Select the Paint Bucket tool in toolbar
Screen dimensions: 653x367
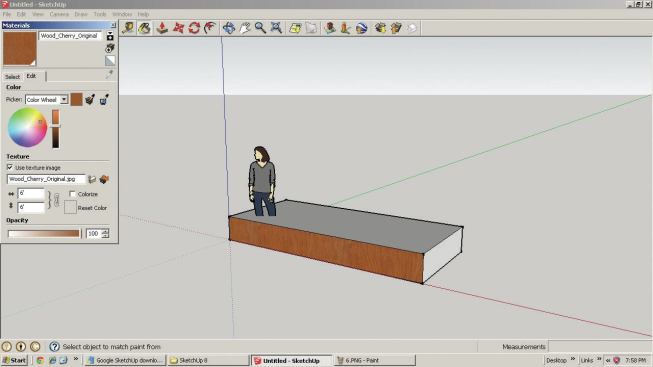pyautogui.click(x=145, y=28)
